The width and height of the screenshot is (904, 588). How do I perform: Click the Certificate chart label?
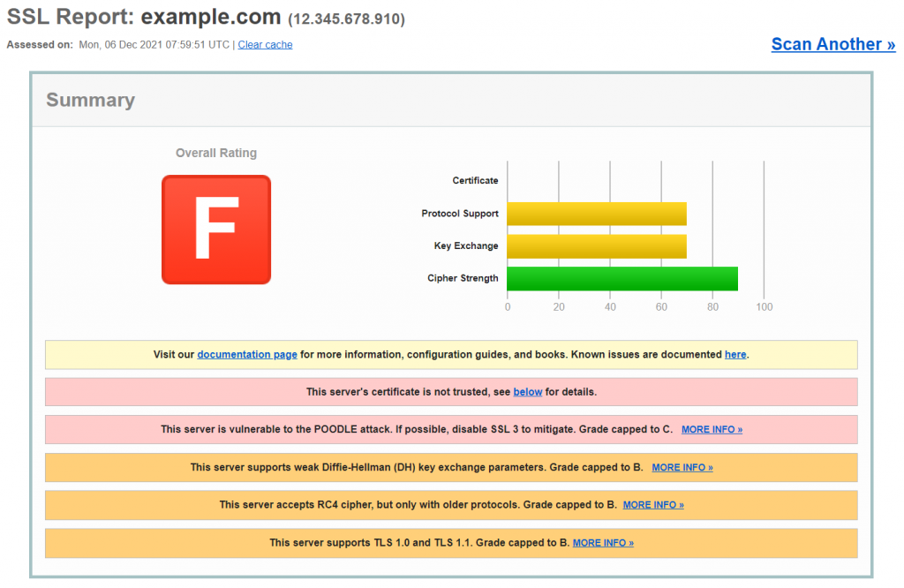(475, 180)
